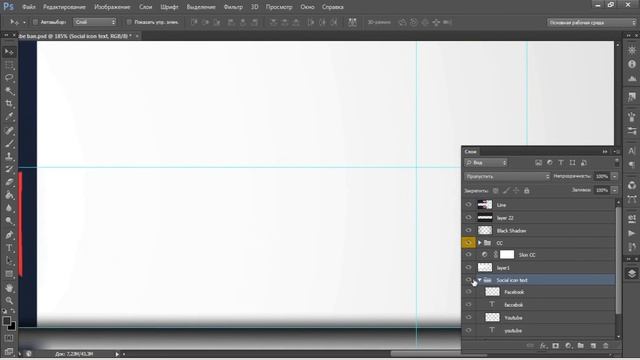The width and height of the screenshot is (640, 360).
Task: Toggle Quick Mask mode icon
Action: [x=9, y=338]
